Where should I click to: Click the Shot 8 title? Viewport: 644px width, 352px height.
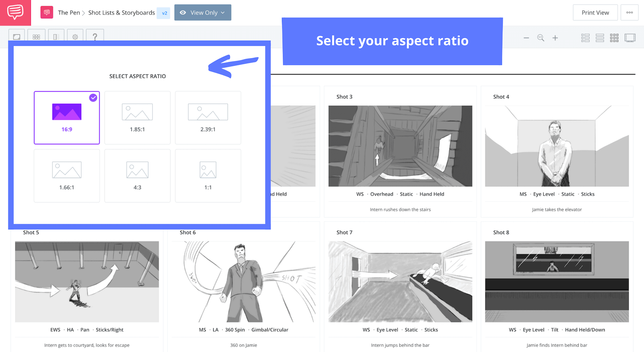point(501,232)
